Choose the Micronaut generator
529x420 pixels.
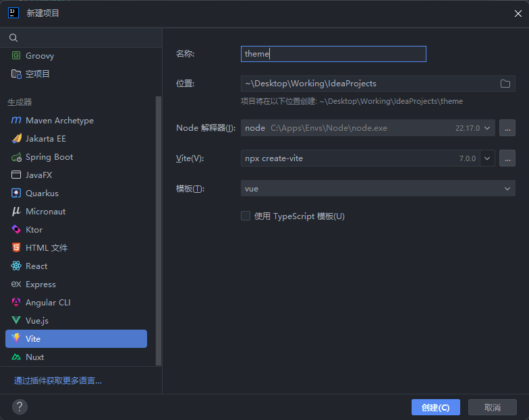tap(76, 212)
